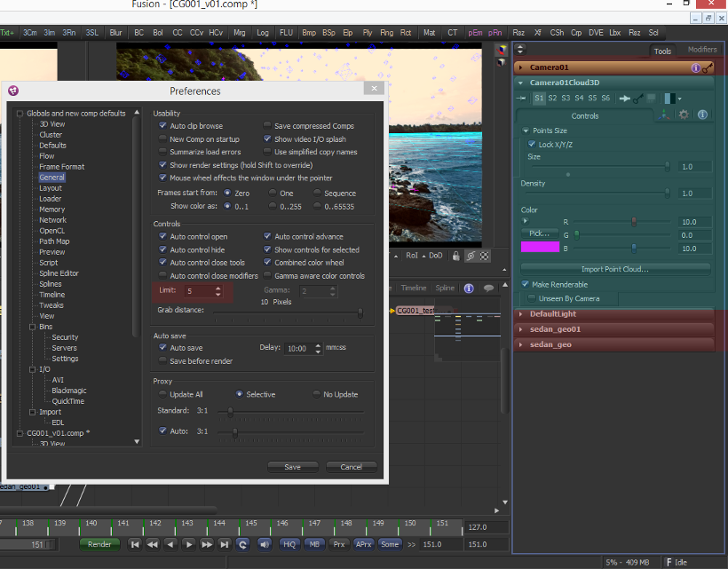Collapse the Points Size section
The image size is (728, 569).
point(526,130)
